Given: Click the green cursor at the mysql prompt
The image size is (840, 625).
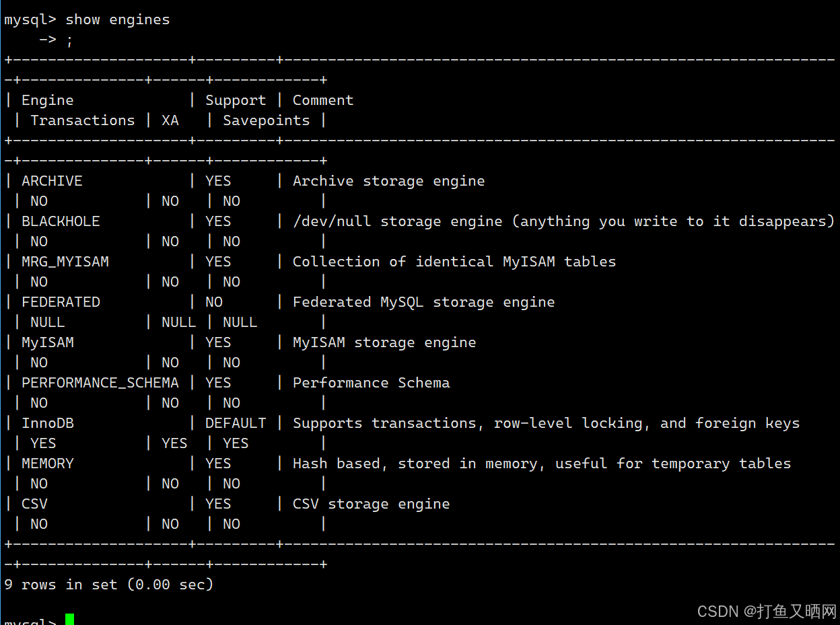Looking at the screenshot, I should click(x=69, y=620).
